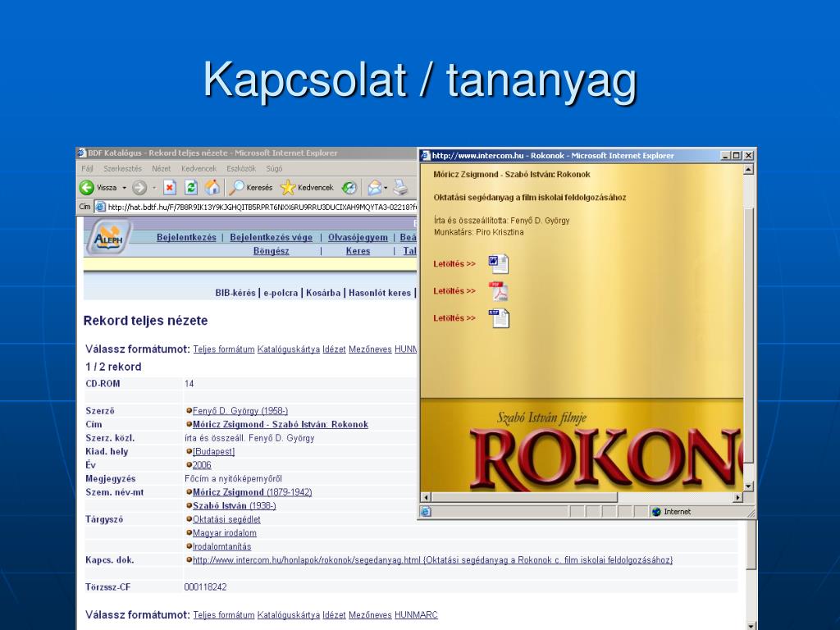Download the PDF document icon
840x630 pixels.
pyautogui.click(x=498, y=291)
